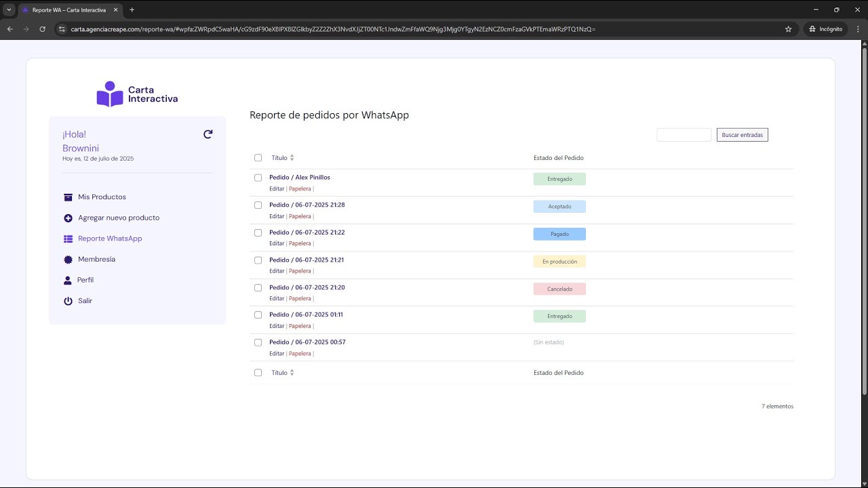868x488 pixels.
Task: Trash the 06-07-2025 21:21 order
Action: (300, 271)
